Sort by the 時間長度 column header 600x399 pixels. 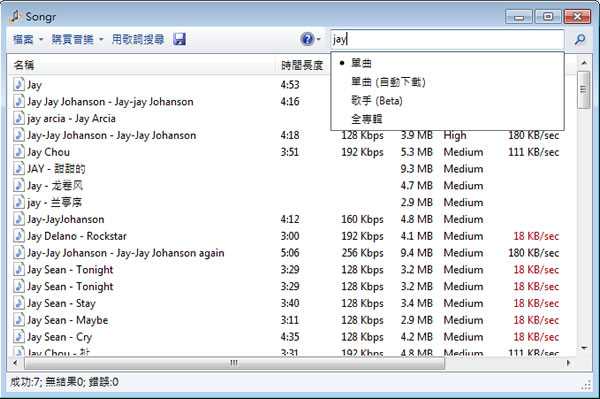pos(302,65)
